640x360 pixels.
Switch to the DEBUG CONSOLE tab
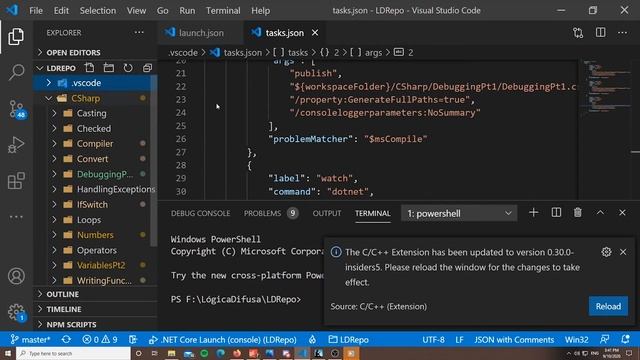(x=200, y=213)
